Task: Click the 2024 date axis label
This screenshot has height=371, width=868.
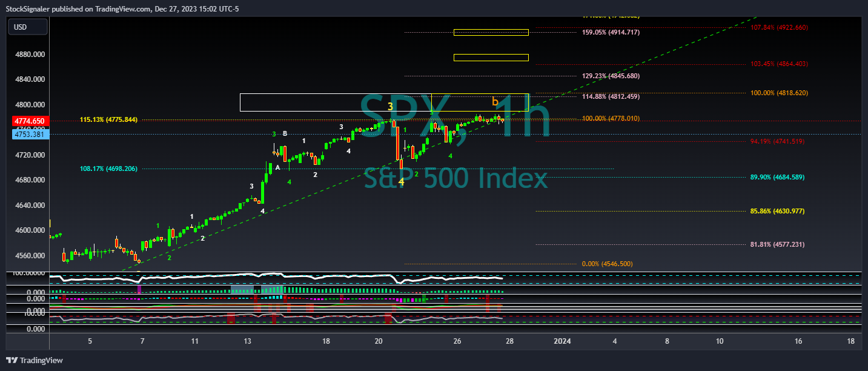Action: coord(563,341)
